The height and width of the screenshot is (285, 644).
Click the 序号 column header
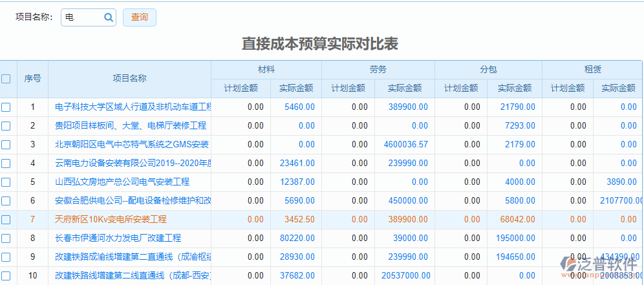(32, 79)
